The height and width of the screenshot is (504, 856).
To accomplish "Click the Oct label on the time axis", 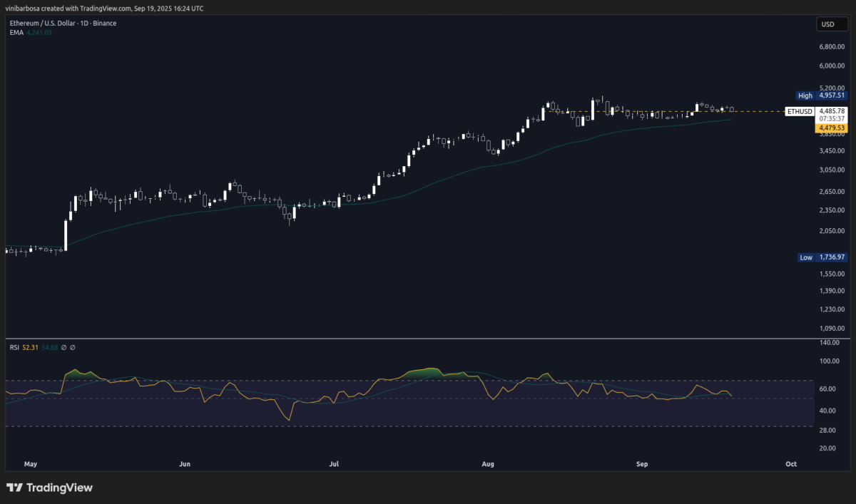I will click(790, 463).
